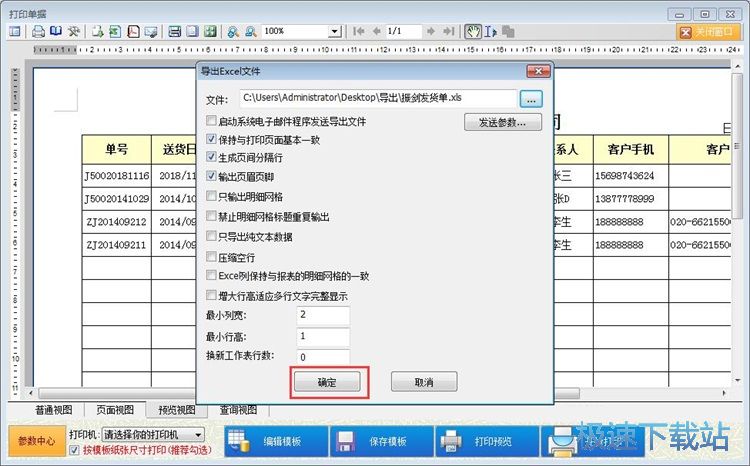This screenshot has width=750, height=466.
Task: Click the horizontal scrollbar left arrow
Action: pyautogui.click(x=31, y=393)
